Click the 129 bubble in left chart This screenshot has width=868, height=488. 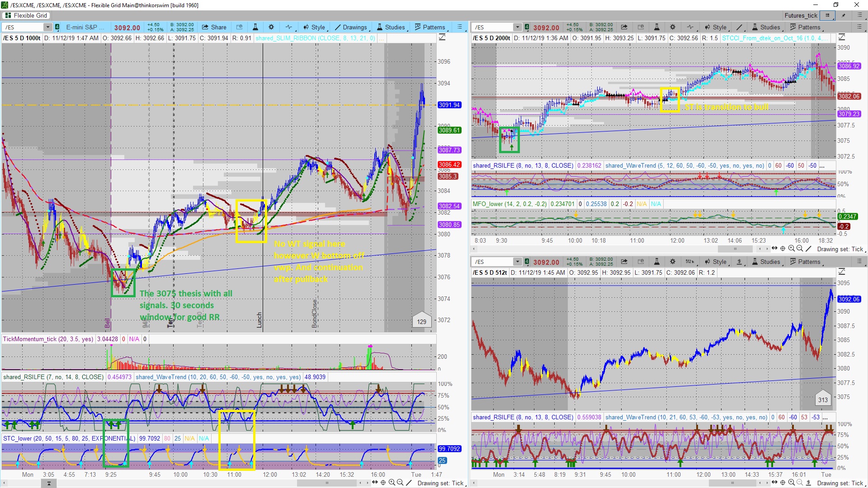421,321
